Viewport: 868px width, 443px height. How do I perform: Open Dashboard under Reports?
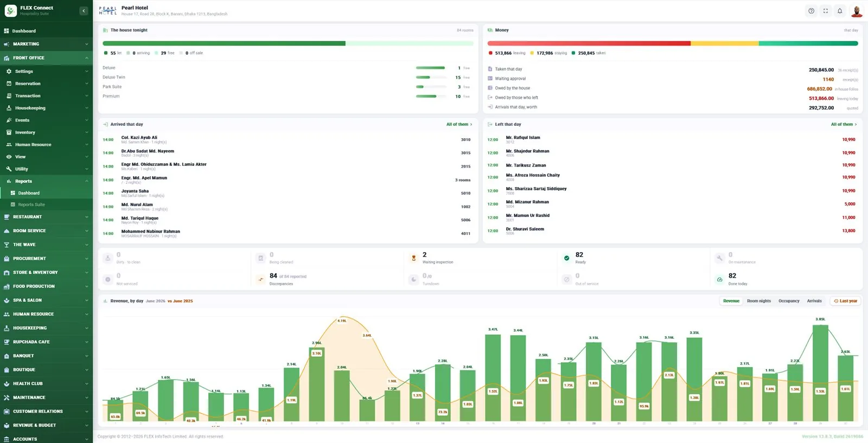46,193
